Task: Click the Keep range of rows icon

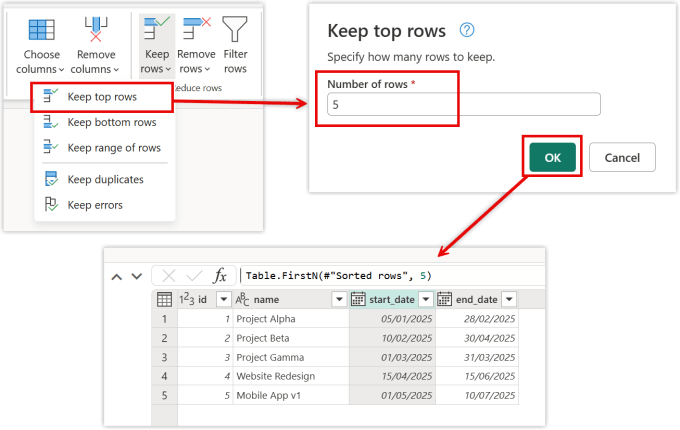Action: pos(50,147)
